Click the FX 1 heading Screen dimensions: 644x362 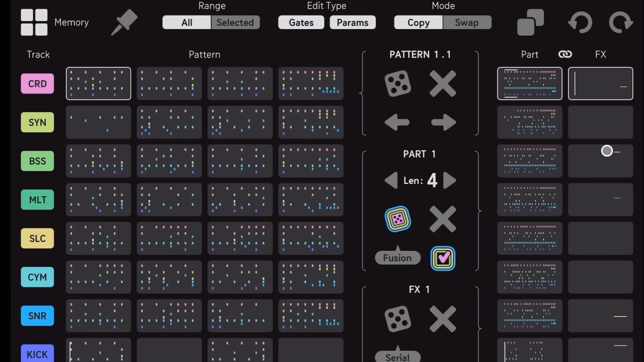(x=419, y=289)
